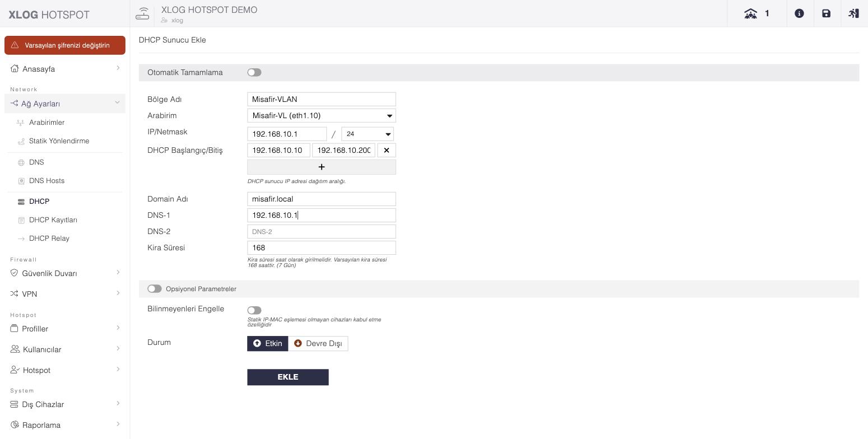The height and width of the screenshot is (439, 868).
Task: Click the info icon in top bar
Action: [x=799, y=13]
